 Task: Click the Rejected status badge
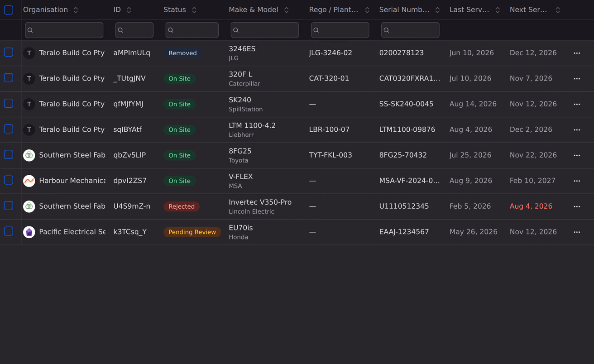click(x=182, y=206)
